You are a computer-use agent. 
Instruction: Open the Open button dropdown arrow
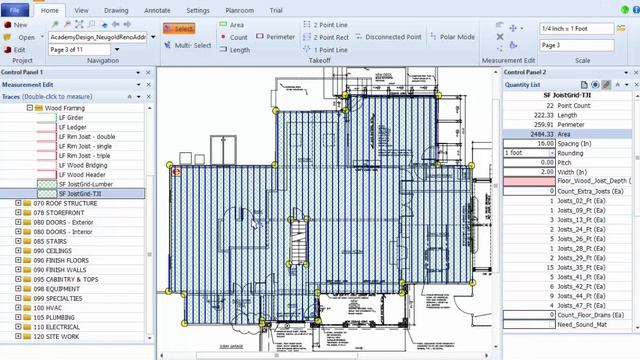42,37
